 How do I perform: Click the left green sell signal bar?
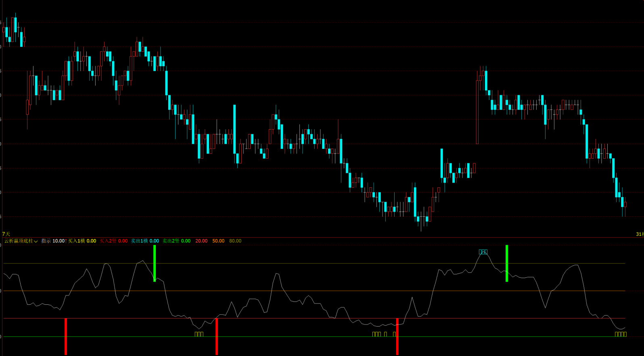[x=155, y=263]
